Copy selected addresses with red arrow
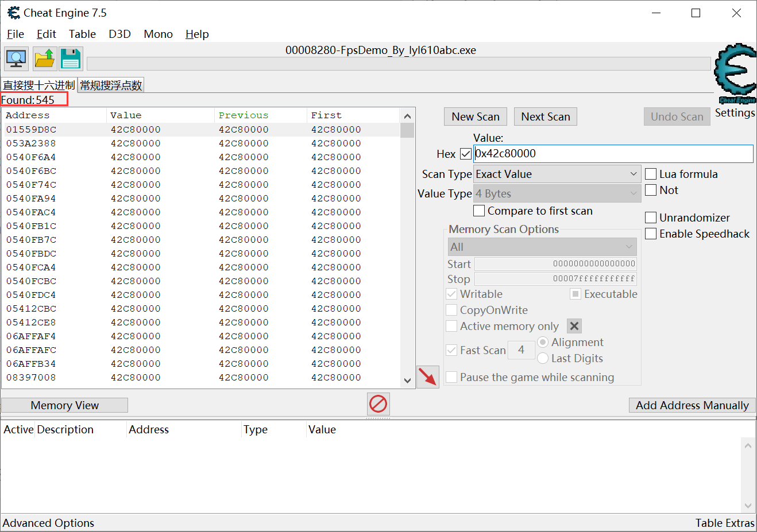This screenshot has width=757, height=532. tap(427, 377)
